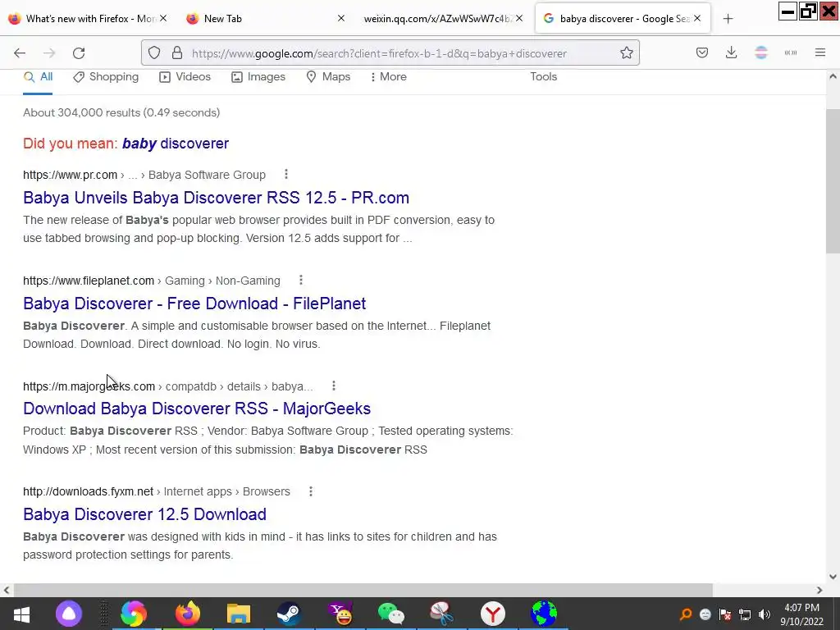Image resolution: width=840 pixels, height=630 pixels.
Task: Open Firefox from the taskbar
Action: point(188,614)
